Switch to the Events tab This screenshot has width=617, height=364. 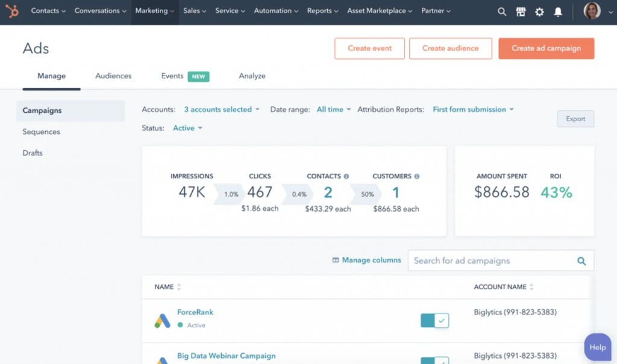174,76
